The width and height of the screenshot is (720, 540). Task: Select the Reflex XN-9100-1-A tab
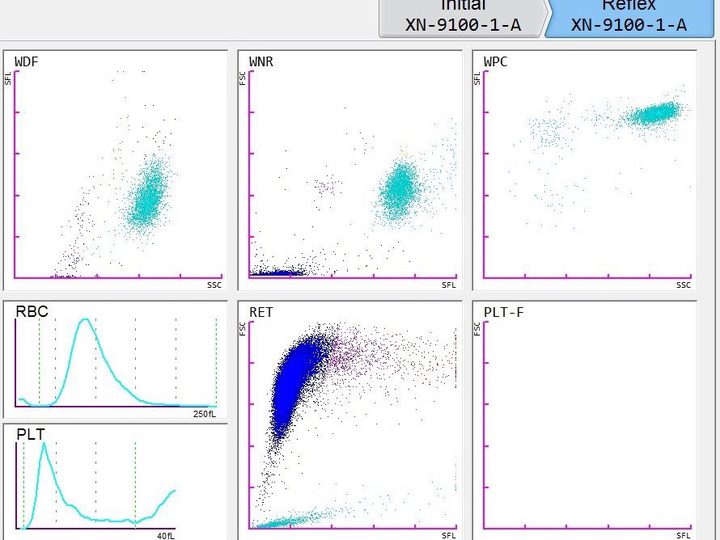[x=629, y=18]
